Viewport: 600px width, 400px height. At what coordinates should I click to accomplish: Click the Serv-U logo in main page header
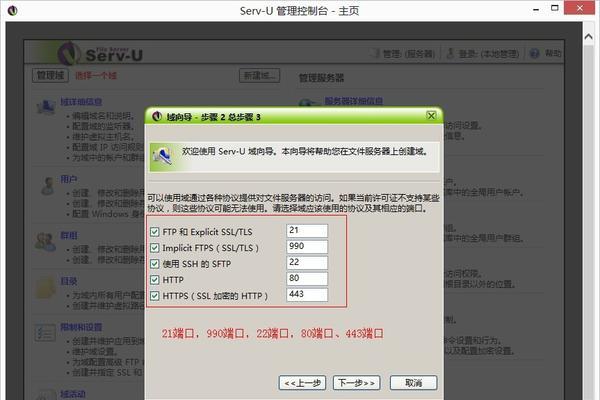101,54
